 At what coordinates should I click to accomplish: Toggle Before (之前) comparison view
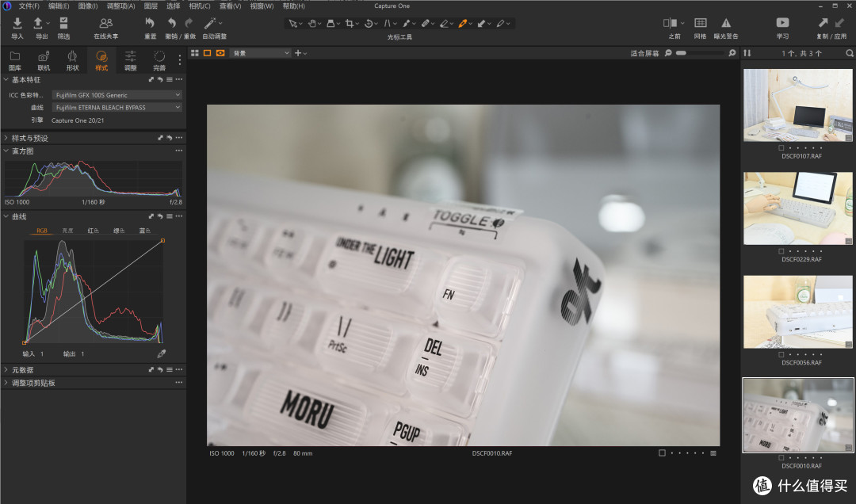(671, 23)
